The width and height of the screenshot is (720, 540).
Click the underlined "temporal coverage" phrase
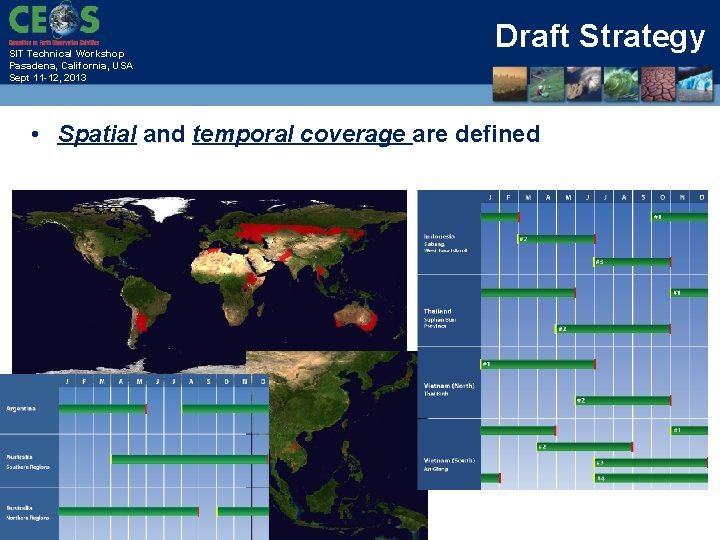point(302,134)
